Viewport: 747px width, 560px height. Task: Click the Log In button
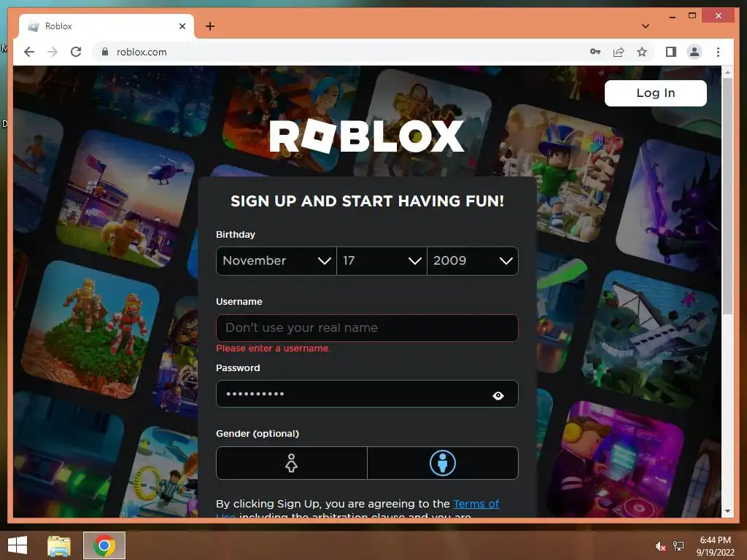pyautogui.click(x=656, y=93)
